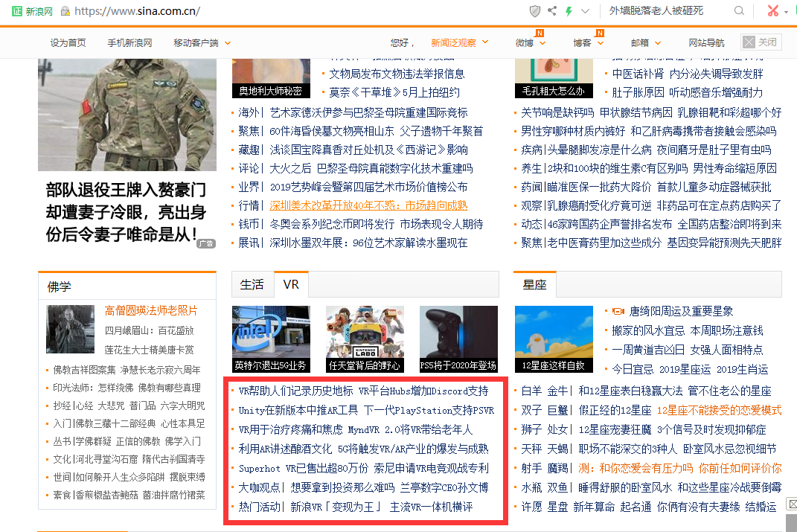Screen dimensions: 797x532
Task: Open 佛教吉祥图案集 link
Action: [x=84, y=370]
